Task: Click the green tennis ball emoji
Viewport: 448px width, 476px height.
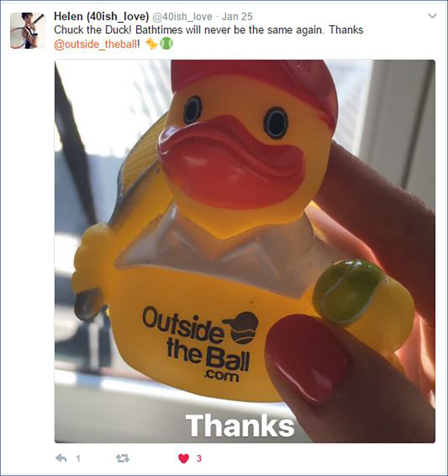Action: (166, 44)
